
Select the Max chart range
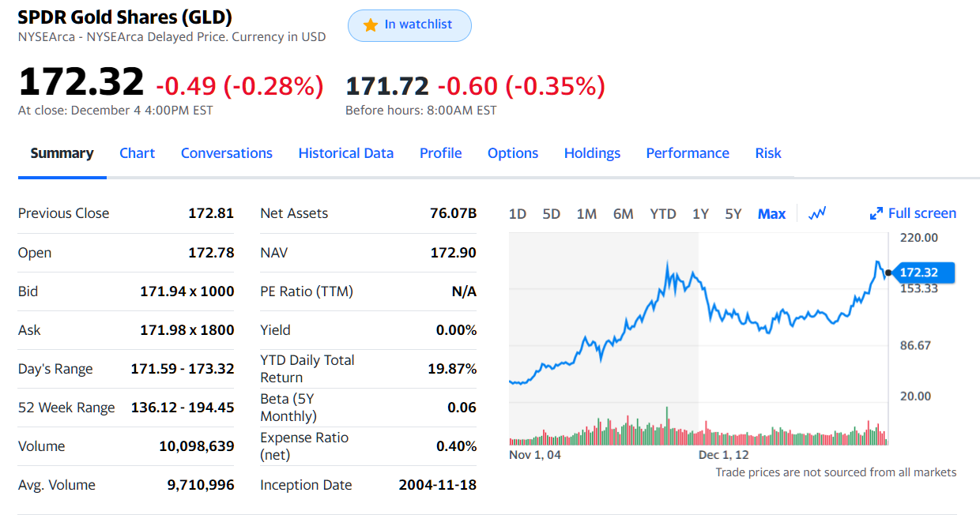click(771, 214)
